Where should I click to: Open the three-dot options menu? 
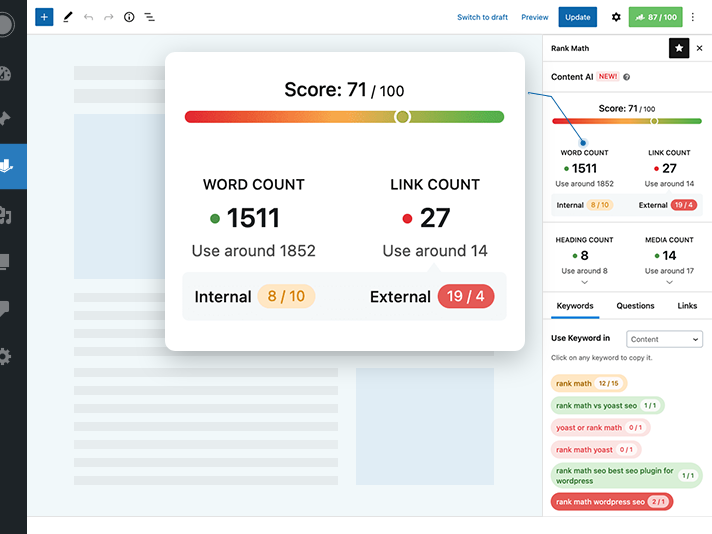tap(692, 17)
